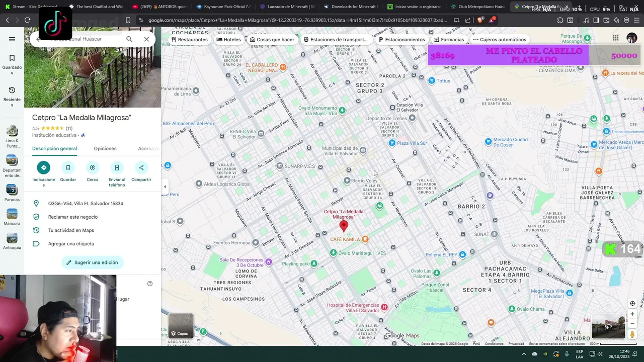Open the Street View photo thumbnail
The width and height of the screenshot is (644, 362).
point(608,326)
